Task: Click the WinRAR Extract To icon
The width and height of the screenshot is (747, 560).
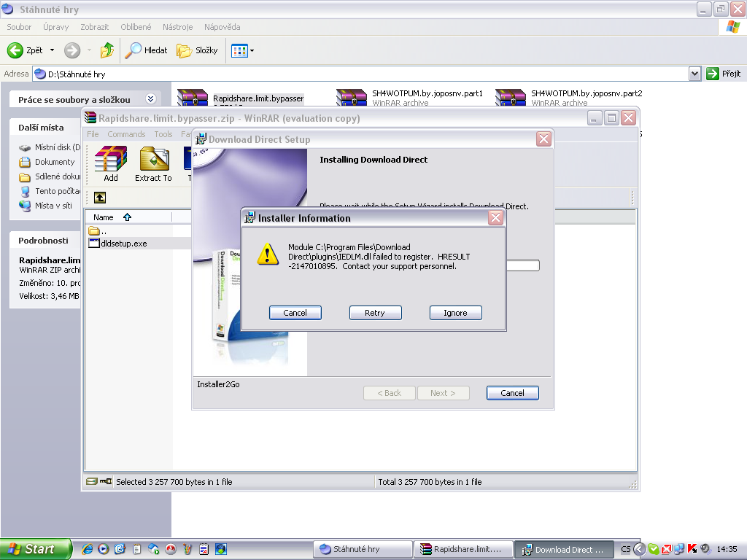Action: point(153,164)
